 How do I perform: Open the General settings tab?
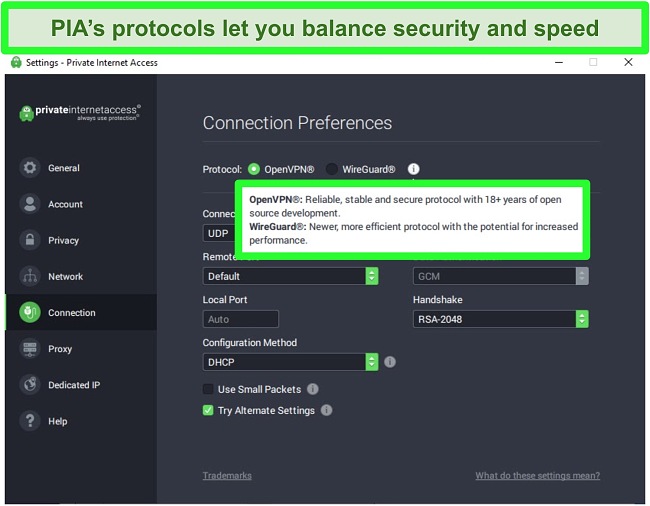[81, 168]
